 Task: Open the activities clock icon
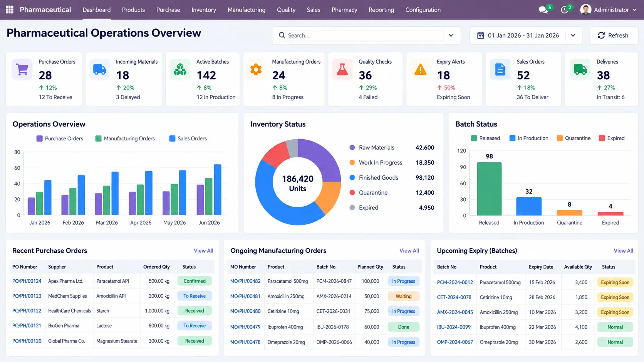(x=564, y=10)
